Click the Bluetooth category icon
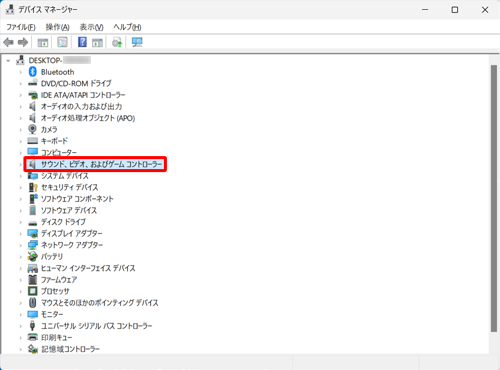This screenshot has width=500, height=370. click(x=33, y=72)
